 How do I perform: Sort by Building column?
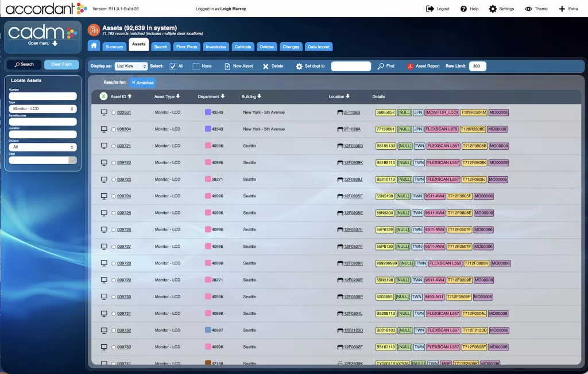[252, 96]
